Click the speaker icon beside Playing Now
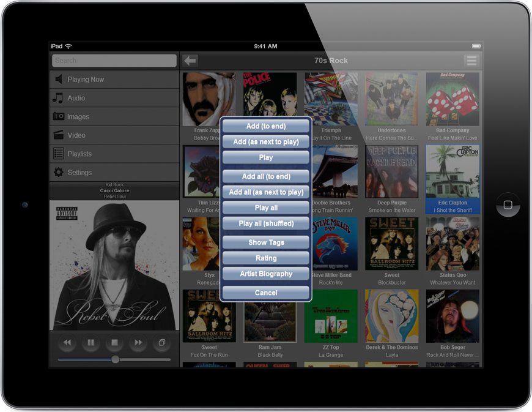 tap(59, 79)
